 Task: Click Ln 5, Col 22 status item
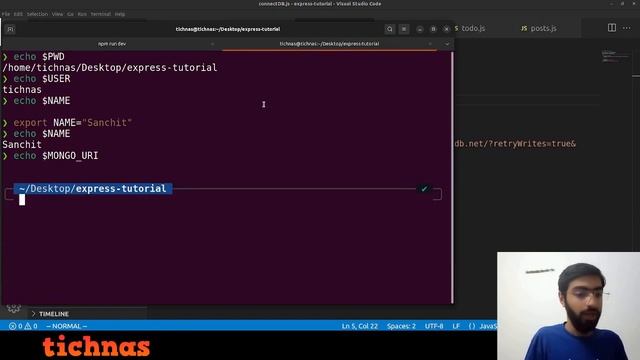pyautogui.click(x=360, y=326)
